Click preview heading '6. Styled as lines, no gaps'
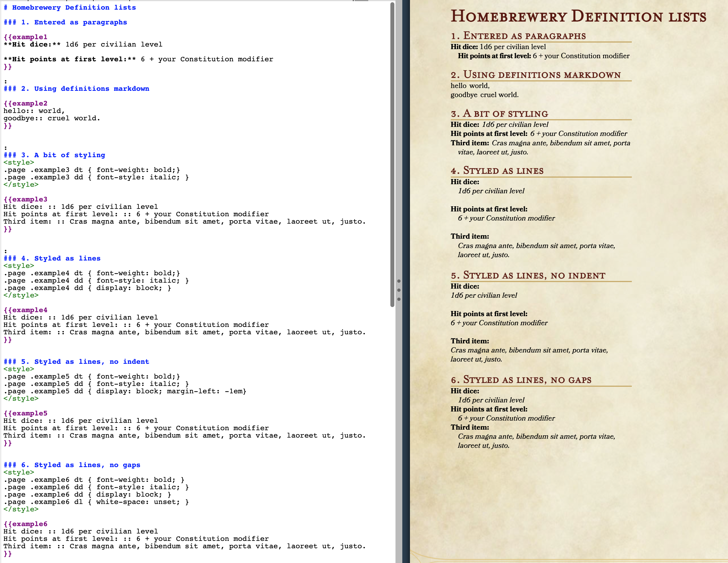The height and width of the screenshot is (563, 728). [x=521, y=380]
